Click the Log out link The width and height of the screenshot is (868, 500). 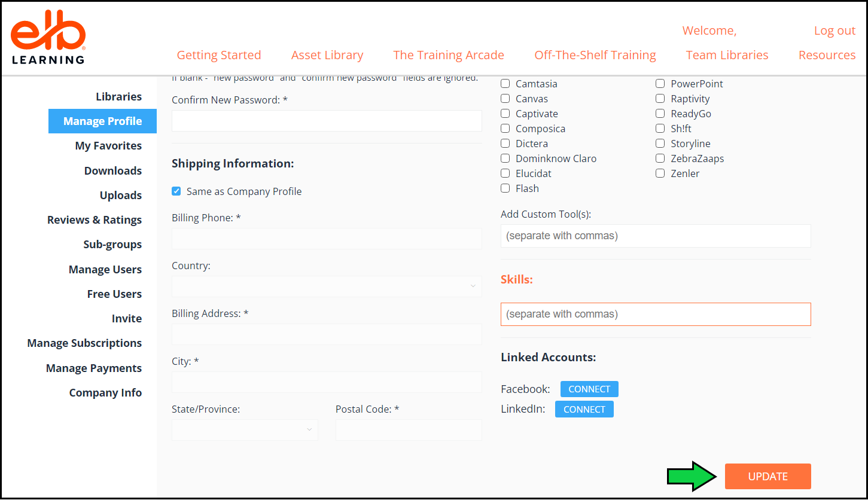coord(834,31)
